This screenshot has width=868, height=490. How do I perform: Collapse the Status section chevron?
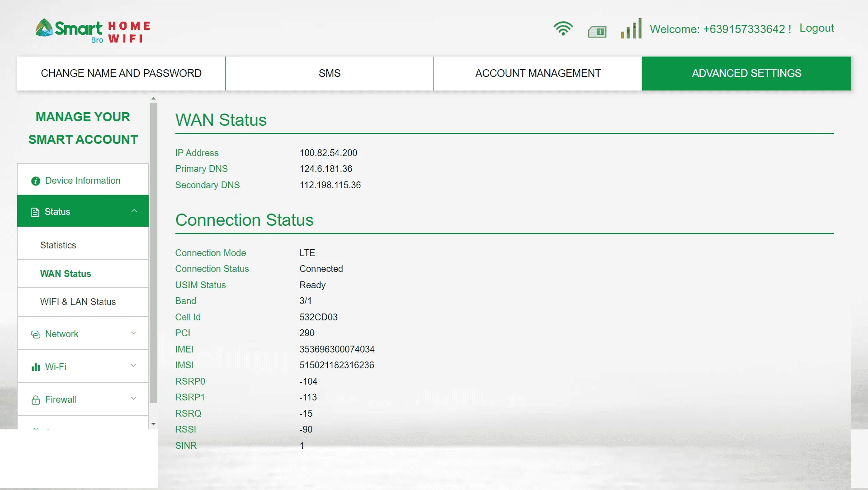[x=134, y=211]
